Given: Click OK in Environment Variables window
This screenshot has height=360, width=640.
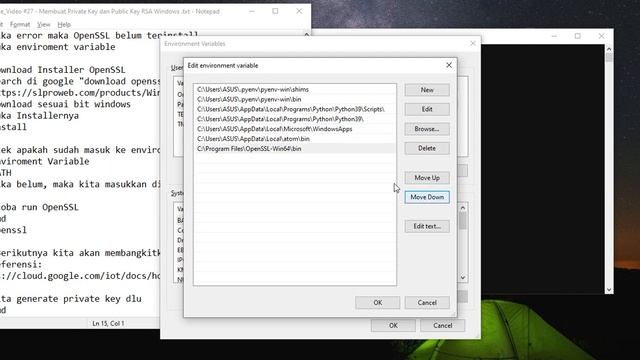Looking at the screenshot, I should 393,325.
